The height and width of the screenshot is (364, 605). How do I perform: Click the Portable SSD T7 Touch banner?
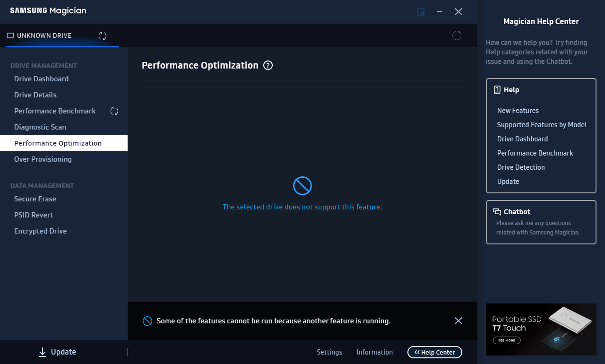(541, 329)
